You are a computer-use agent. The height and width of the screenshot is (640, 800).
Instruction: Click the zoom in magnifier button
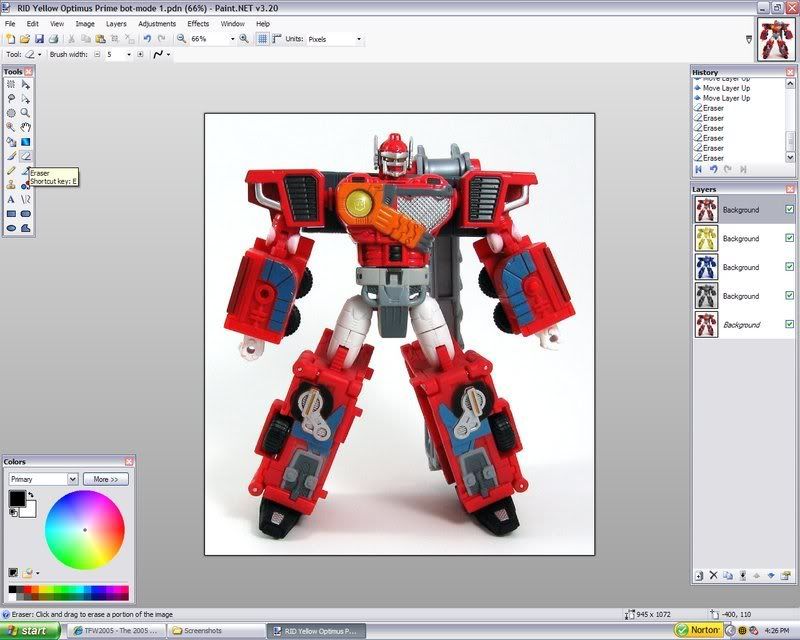(244, 39)
